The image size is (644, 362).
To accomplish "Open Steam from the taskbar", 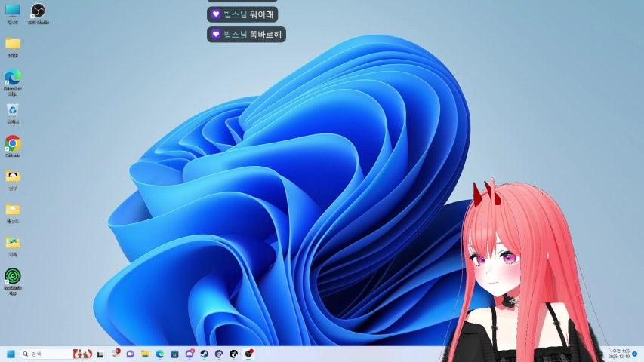I will click(204, 354).
